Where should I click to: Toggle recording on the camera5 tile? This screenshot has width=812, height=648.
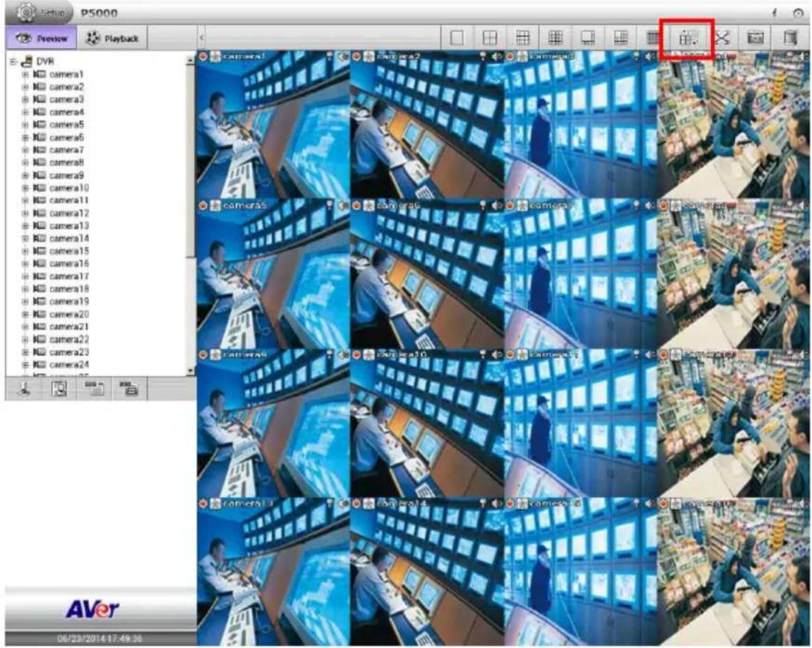click(x=203, y=206)
